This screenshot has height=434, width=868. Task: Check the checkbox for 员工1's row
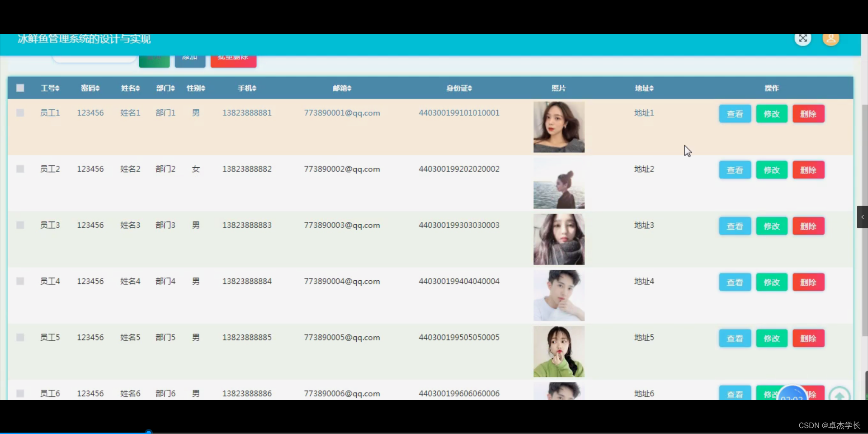pyautogui.click(x=20, y=113)
